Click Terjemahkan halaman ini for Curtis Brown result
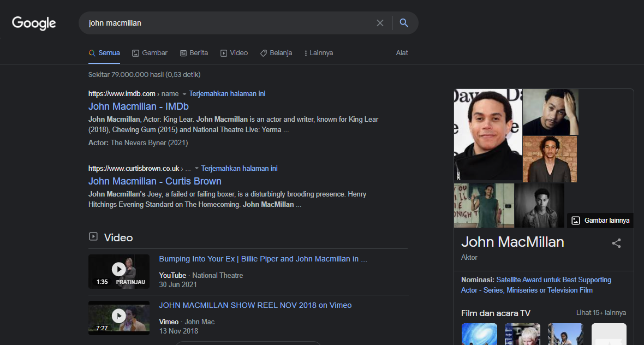 click(240, 168)
